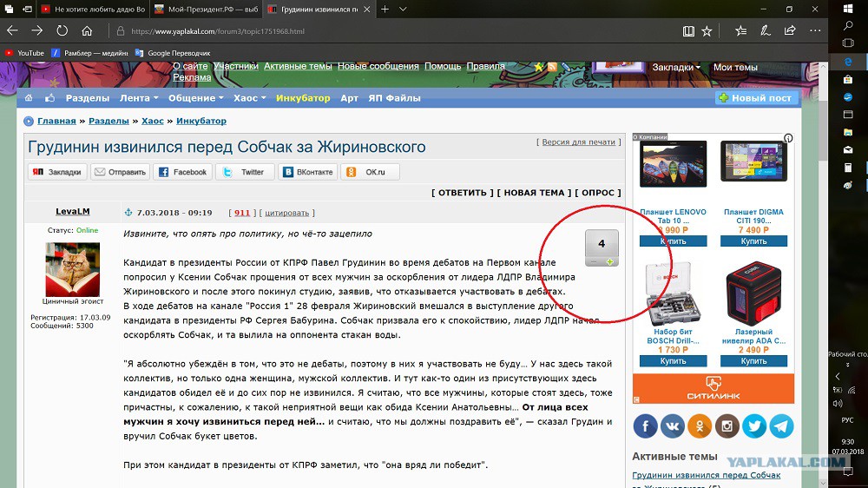Share this page from the browser toolbar

790,31
